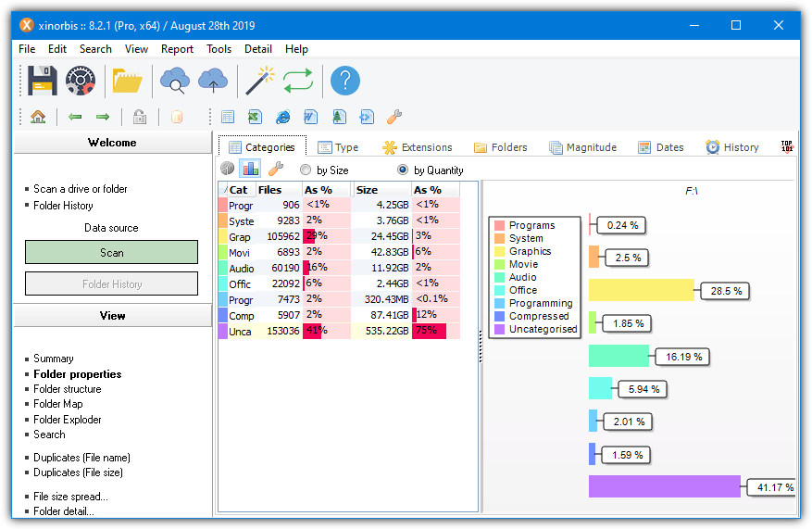Open chart options wrench beside bar chart icon
812x529 pixels.
pyautogui.click(x=276, y=169)
